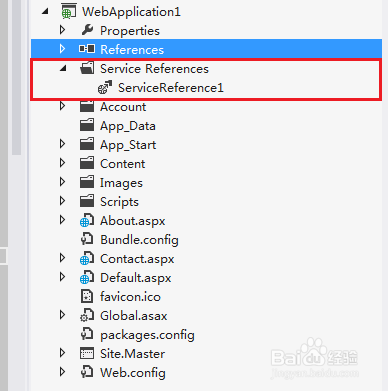This screenshot has width=388, height=391.
Task: Click the Account folder icon
Action: (x=87, y=106)
